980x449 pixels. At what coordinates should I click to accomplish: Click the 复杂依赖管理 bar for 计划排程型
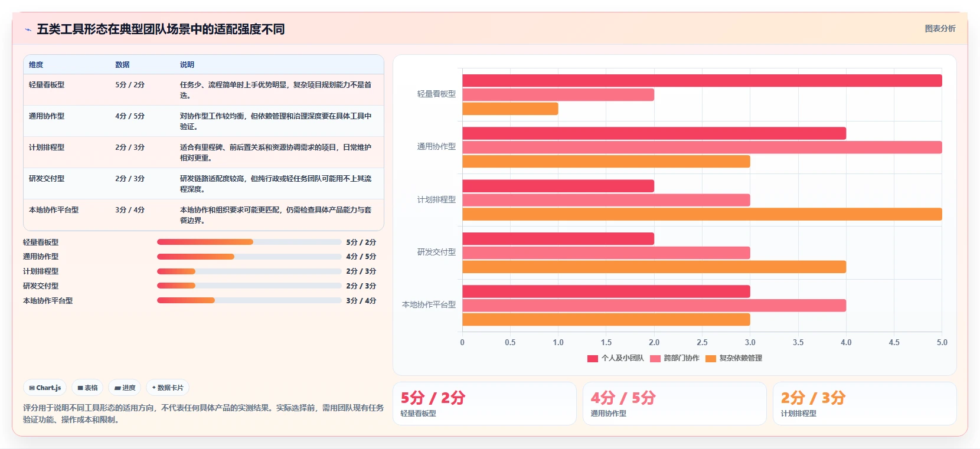[702, 214]
